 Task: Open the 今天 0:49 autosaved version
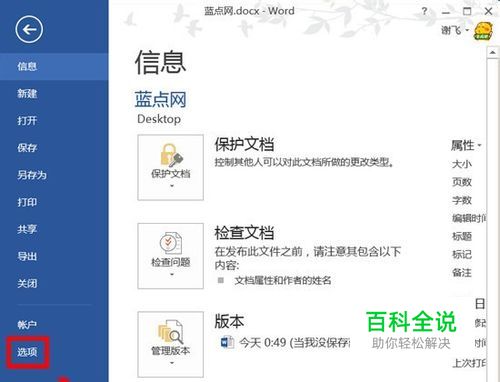(295, 343)
